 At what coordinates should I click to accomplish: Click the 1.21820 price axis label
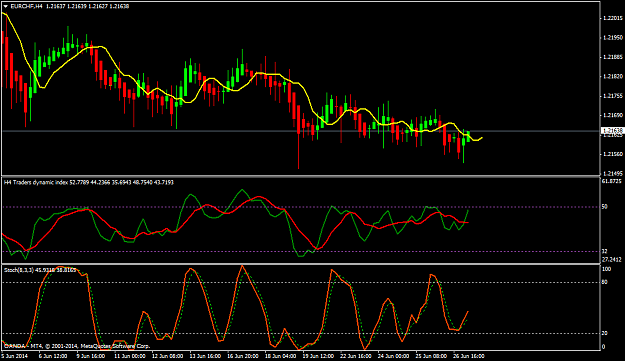click(613, 77)
